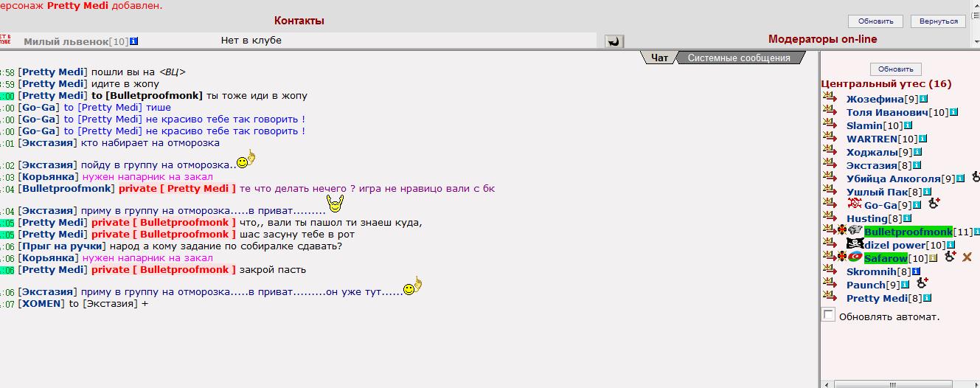The image size is (980, 388).
Task: Click the Вернуться button
Action: (x=938, y=21)
